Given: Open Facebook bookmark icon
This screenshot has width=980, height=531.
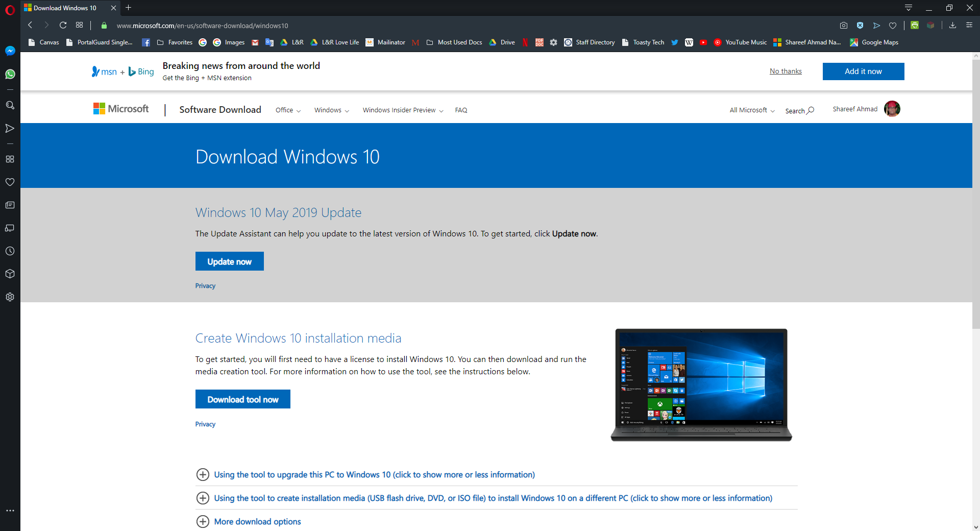Looking at the screenshot, I should coord(146,42).
